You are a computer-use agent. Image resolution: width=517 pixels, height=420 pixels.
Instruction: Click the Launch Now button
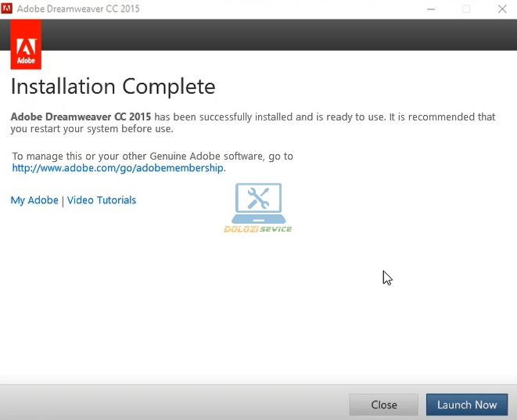467,404
